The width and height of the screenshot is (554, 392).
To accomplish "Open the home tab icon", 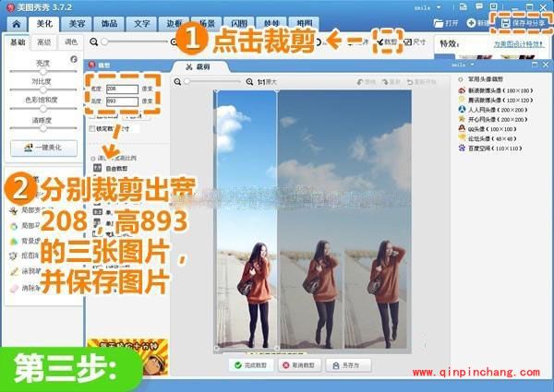I will (17, 24).
